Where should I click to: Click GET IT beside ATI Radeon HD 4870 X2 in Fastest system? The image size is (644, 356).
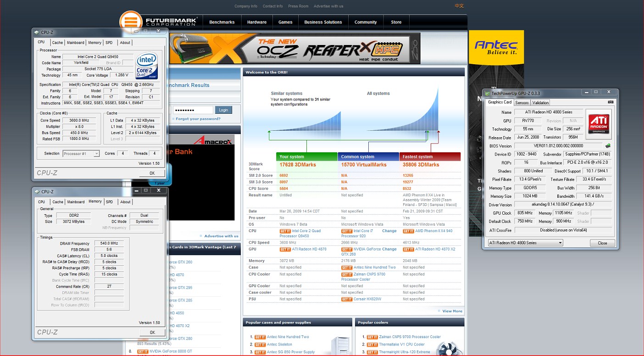408,250
